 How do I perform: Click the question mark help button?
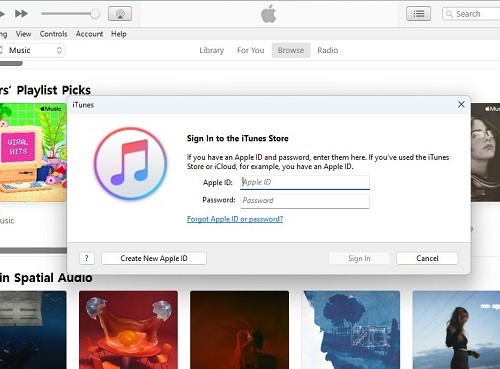(87, 258)
